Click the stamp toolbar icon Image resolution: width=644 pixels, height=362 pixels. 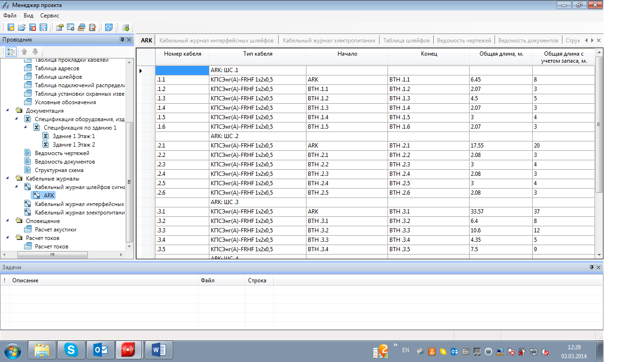[82, 27]
